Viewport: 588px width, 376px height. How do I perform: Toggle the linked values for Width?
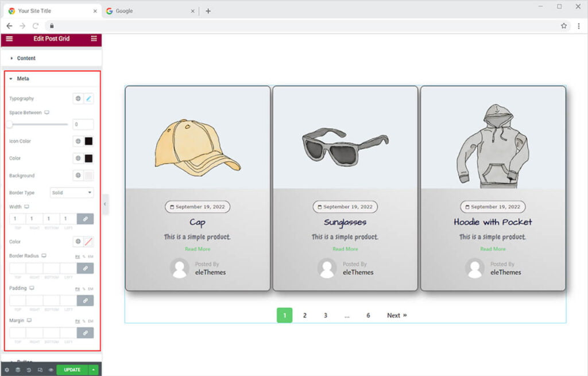pyautogui.click(x=85, y=219)
